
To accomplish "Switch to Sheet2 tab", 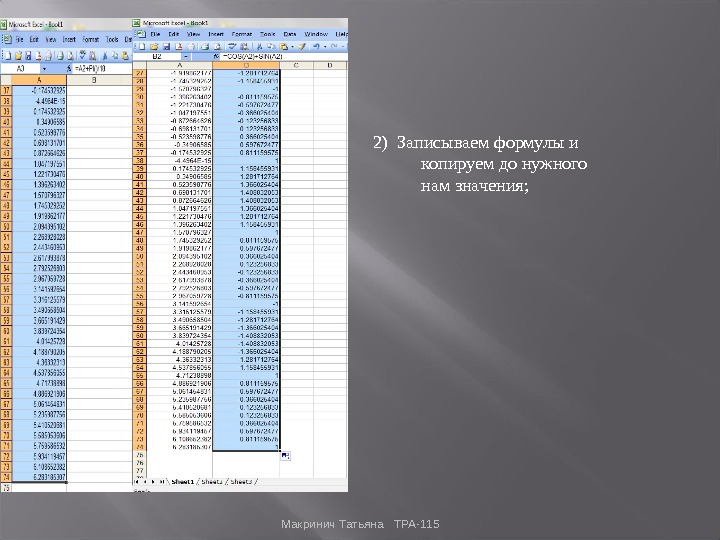I will [x=212, y=482].
